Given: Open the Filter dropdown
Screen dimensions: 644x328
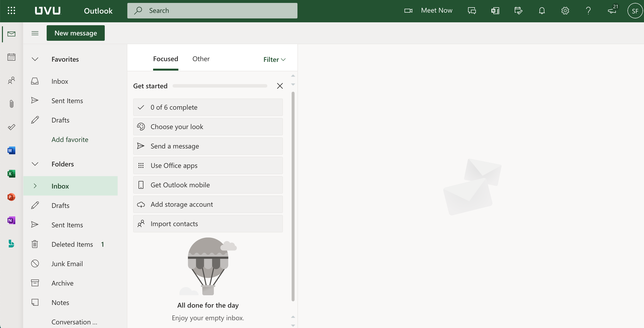Looking at the screenshot, I should click(x=274, y=59).
